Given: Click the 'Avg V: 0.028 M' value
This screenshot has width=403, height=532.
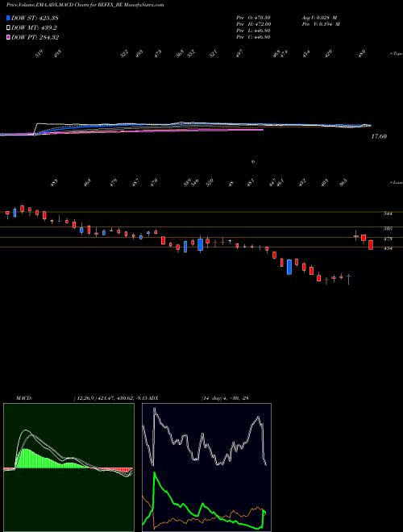Looking at the screenshot, I should (318, 18).
